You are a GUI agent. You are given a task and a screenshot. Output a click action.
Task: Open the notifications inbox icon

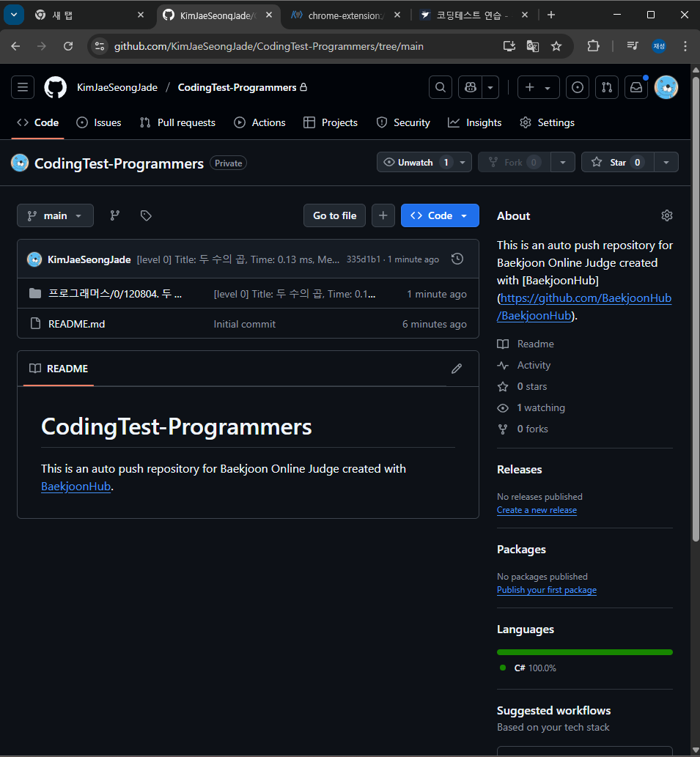point(636,87)
